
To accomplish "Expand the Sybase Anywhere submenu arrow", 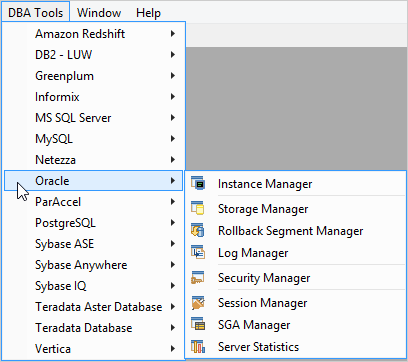I will [173, 265].
